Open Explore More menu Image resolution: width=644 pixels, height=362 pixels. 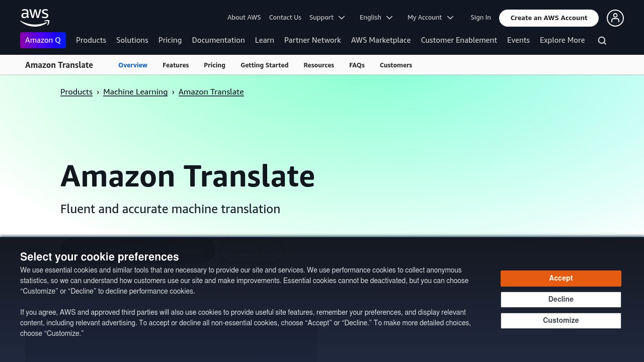click(562, 40)
